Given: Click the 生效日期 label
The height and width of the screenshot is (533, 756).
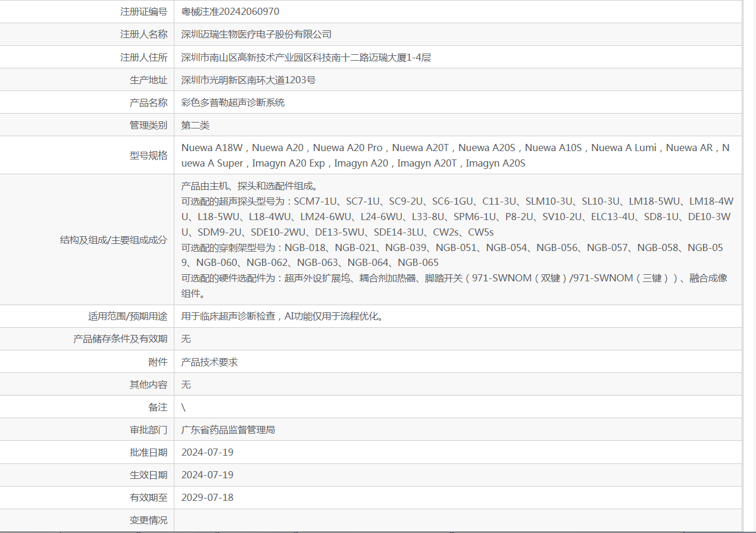Looking at the screenshot, I should click(148, 475).
